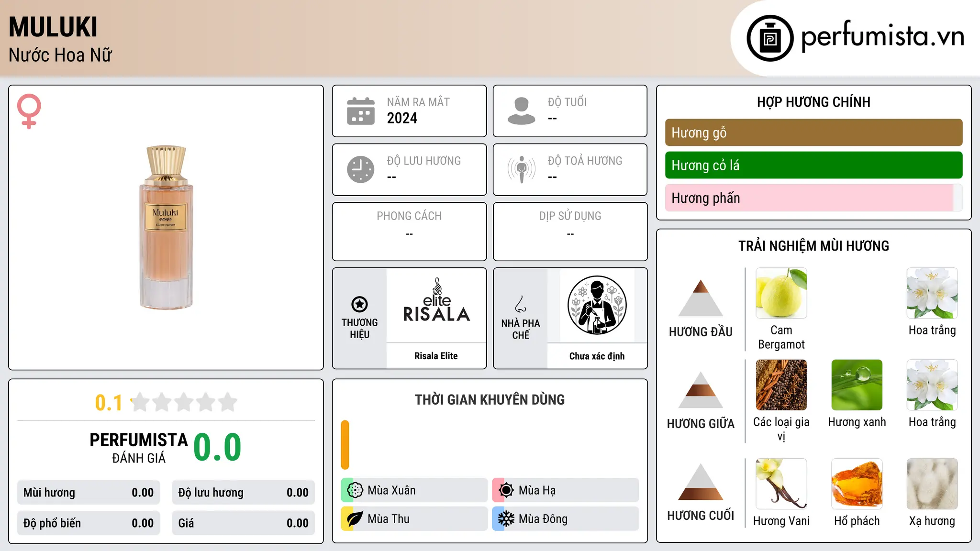Click the Mùa Xuân flower icon
This screenshot has width=980, height=551.
pos(355,490)
